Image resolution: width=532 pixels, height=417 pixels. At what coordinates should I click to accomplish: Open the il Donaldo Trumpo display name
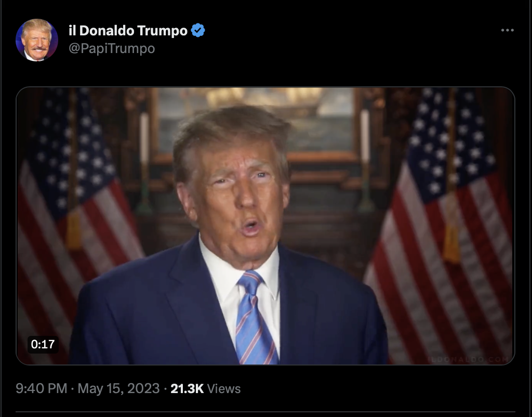pyautogui.click(x=128, y=31)
